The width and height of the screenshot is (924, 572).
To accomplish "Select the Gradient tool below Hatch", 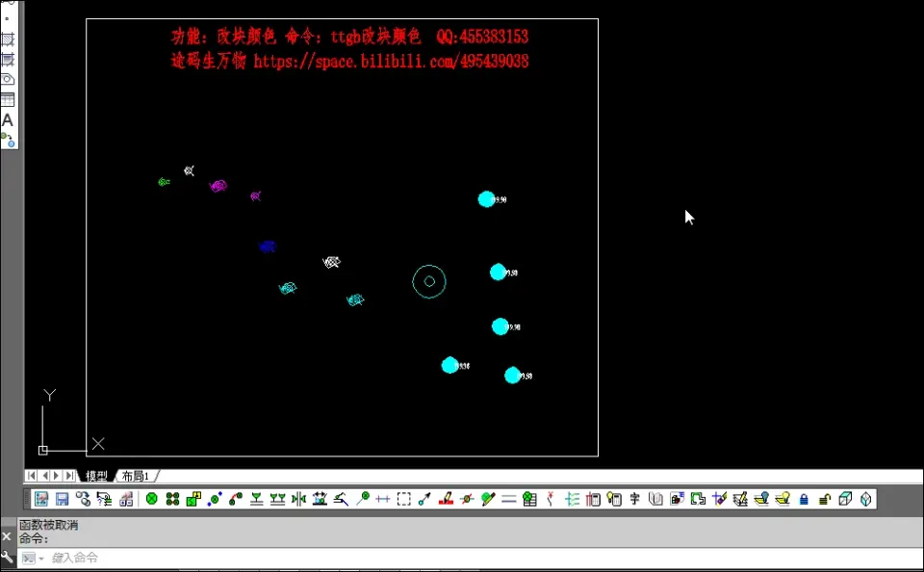I will point(8,60).
